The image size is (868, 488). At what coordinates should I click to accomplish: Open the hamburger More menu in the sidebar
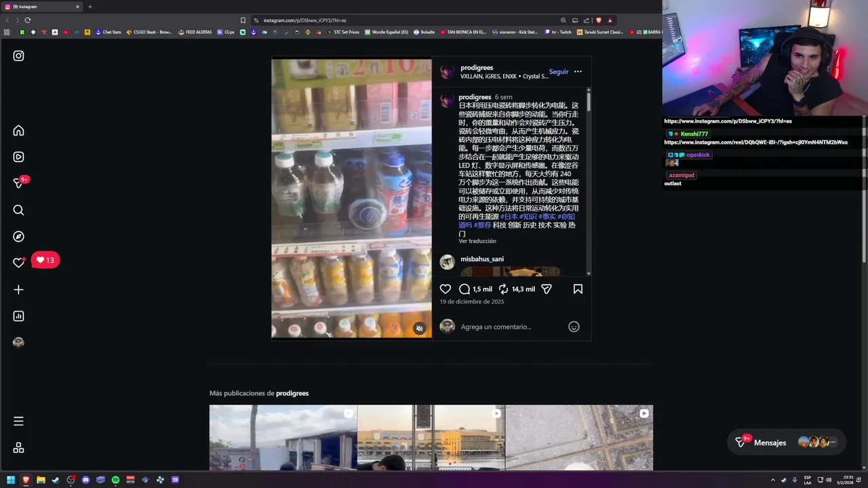[18, 422]
